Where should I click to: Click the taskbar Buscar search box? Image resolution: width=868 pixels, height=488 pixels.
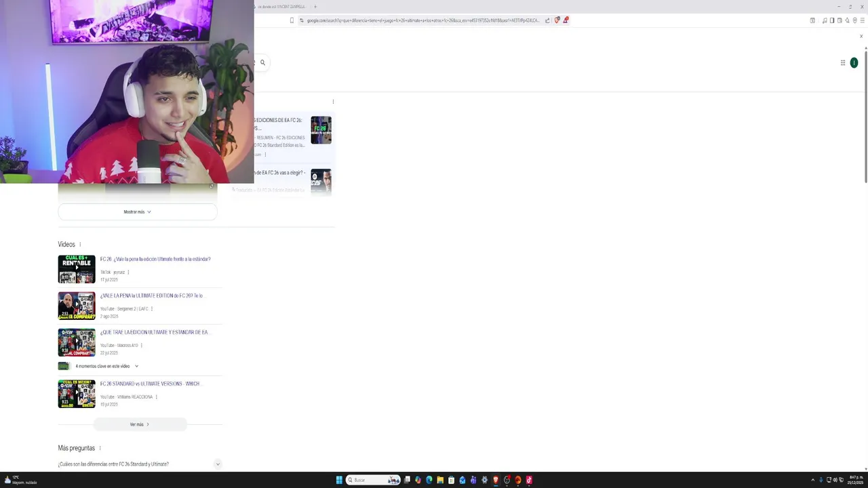tap(373, 480)
